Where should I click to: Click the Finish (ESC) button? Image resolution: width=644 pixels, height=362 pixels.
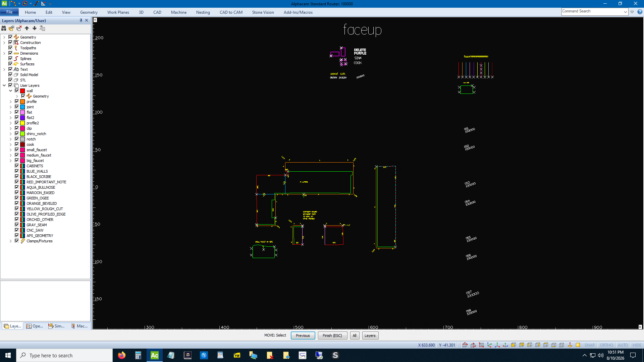(x=332, y=336)
